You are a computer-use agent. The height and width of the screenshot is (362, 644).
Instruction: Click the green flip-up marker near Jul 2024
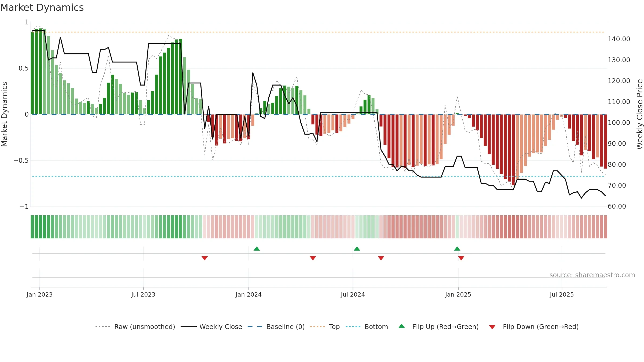(x=357, y=249)
